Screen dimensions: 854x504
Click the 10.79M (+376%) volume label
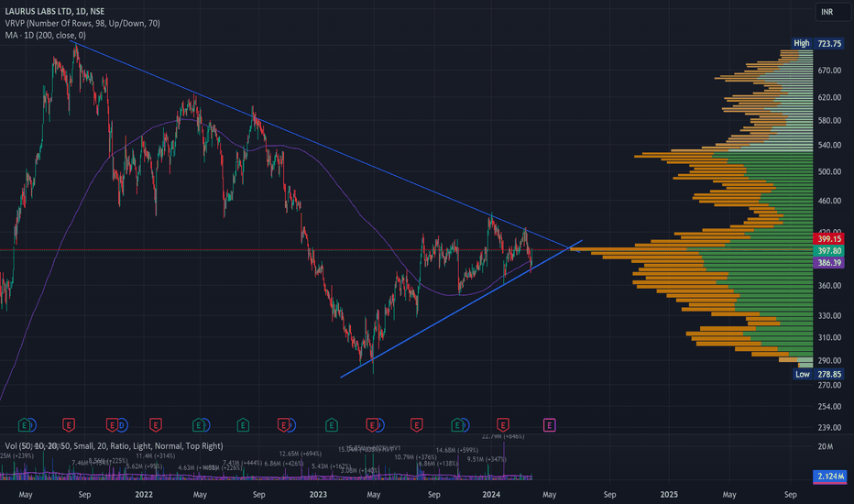point(416,457)
